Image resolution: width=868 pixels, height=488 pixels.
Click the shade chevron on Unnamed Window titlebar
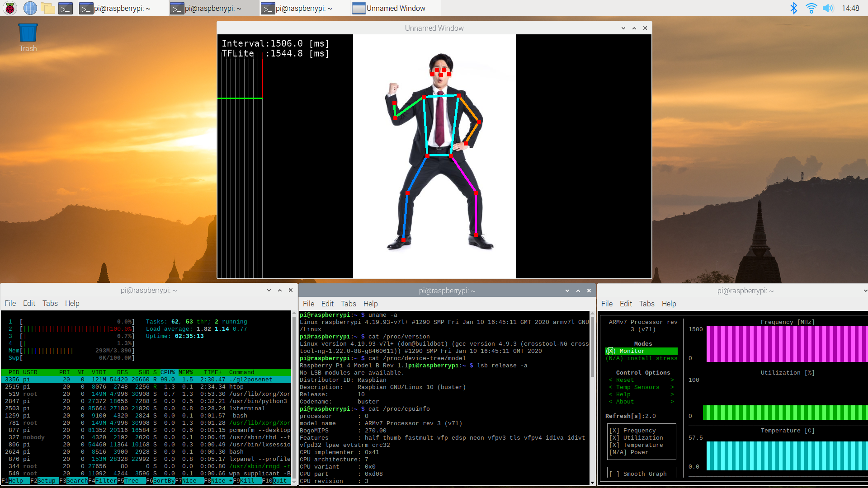623,28
